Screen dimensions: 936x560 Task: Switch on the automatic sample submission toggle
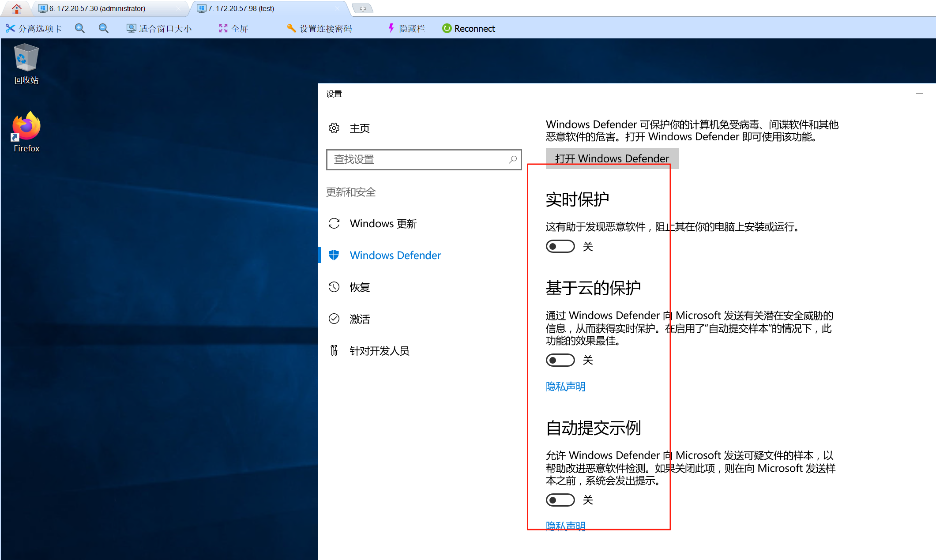coord(560,500)
